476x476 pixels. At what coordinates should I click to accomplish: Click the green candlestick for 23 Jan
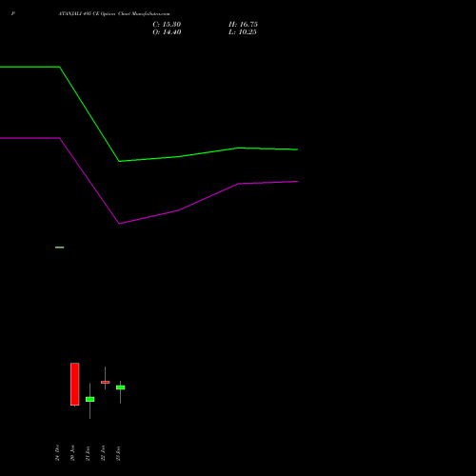click(121, 387)
